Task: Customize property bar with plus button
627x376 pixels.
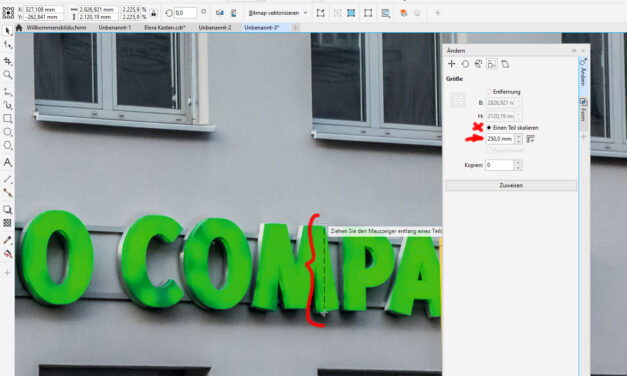Action: pos(437,13)
